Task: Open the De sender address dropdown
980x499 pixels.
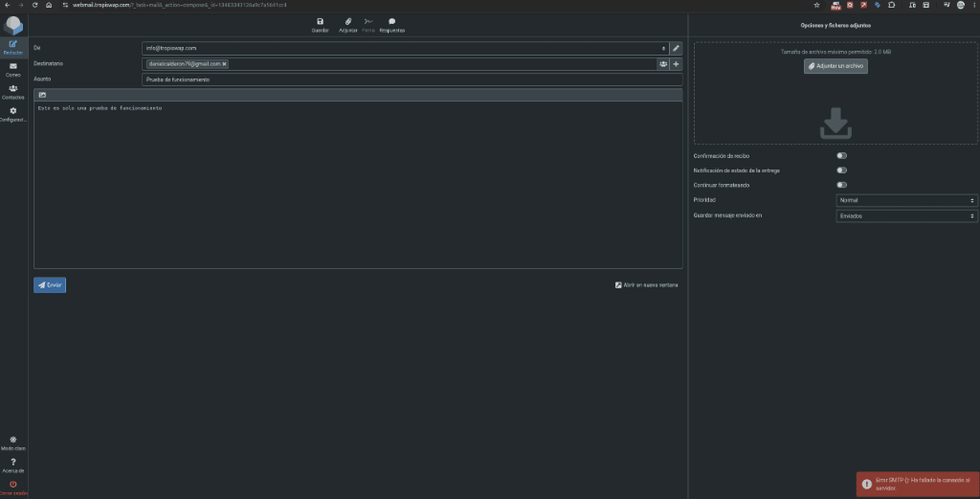Action: (405, 48)
